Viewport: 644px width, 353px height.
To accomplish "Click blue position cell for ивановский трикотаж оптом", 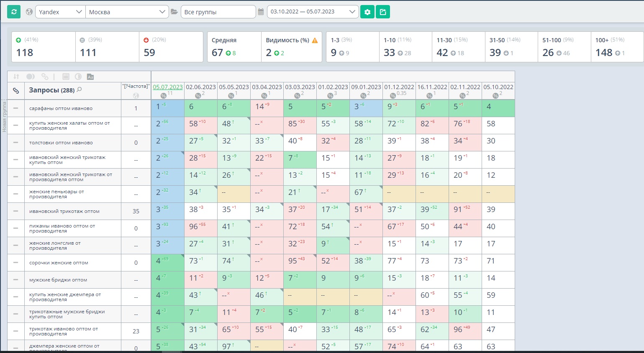I will click(x=168, y=211).
